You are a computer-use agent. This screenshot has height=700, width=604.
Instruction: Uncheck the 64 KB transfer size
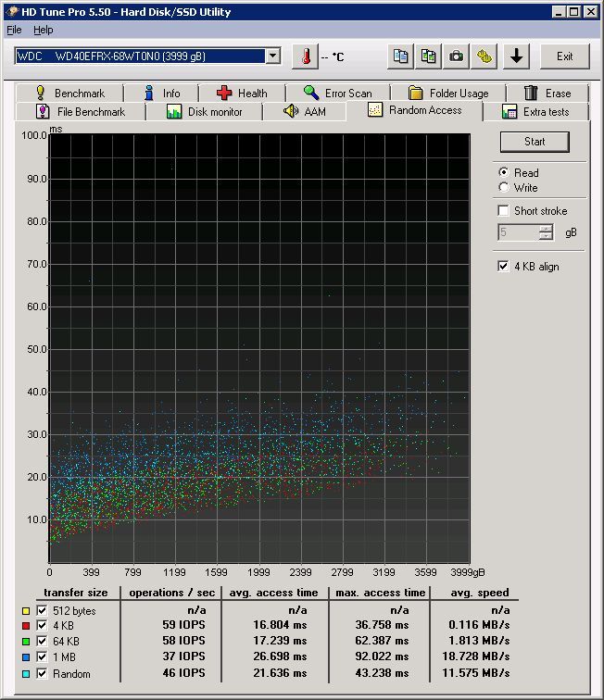[42, 641]
